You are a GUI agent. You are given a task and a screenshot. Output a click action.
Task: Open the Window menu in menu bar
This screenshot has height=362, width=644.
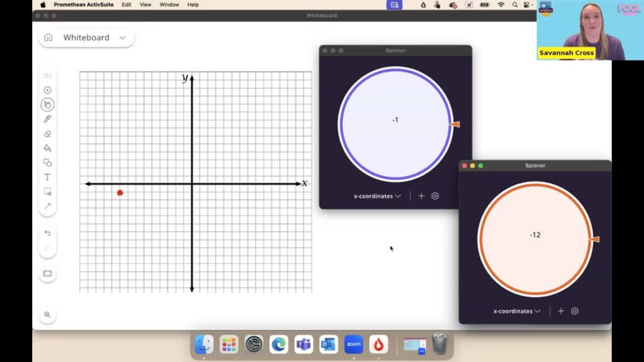[x=169, y=4]
